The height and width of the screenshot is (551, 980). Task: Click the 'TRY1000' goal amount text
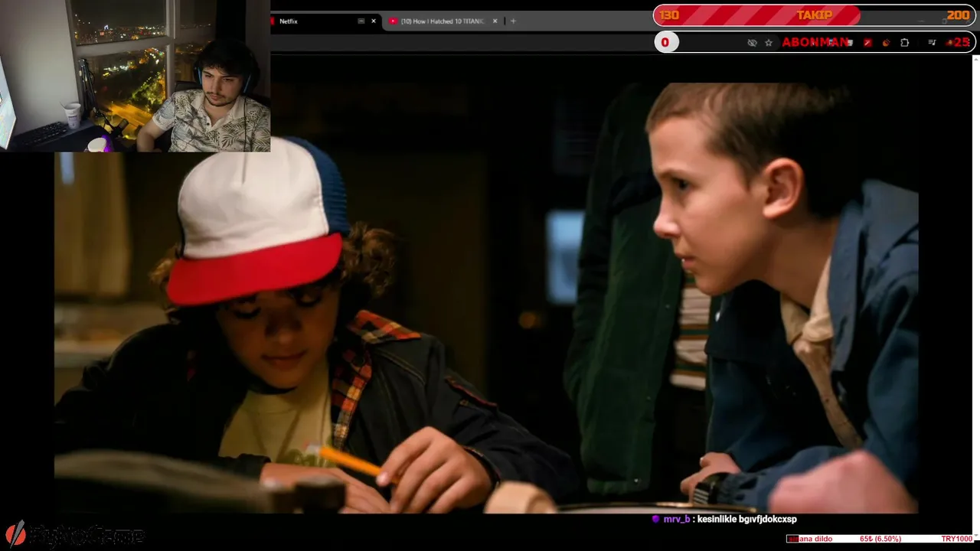957,540
